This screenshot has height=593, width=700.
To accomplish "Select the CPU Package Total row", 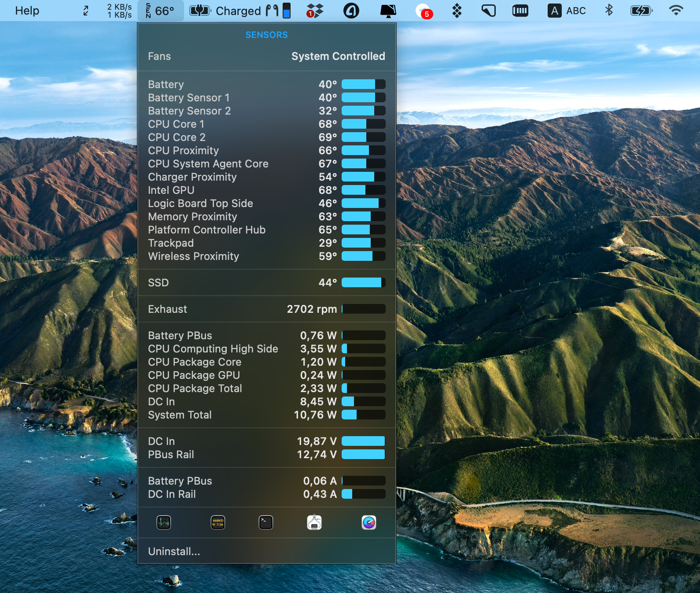I will [x=267, y=388].
